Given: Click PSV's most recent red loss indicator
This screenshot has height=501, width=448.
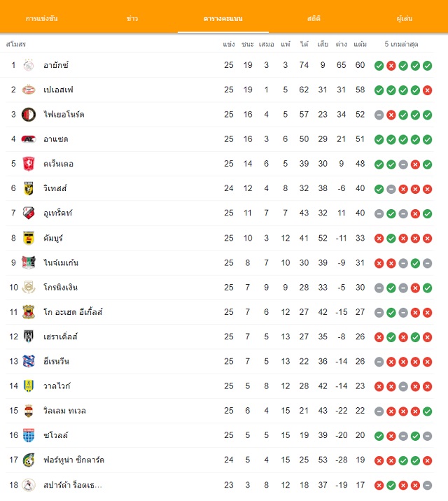Looking at the screenshot, I should pos(427,90).
